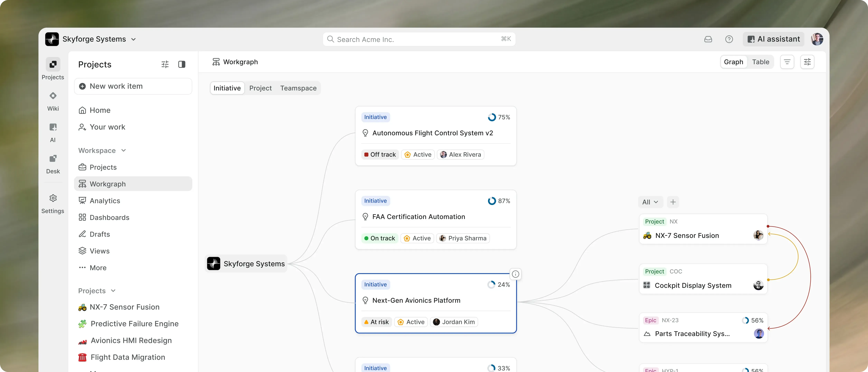868x372 pixels.
Task: Click assignee avatar on Parts Traceability card
Action: [759, 334]
